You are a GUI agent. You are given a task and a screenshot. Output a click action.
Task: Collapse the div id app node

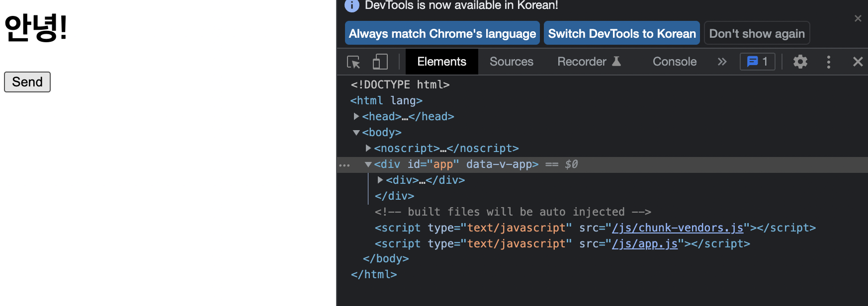[368, 164]
